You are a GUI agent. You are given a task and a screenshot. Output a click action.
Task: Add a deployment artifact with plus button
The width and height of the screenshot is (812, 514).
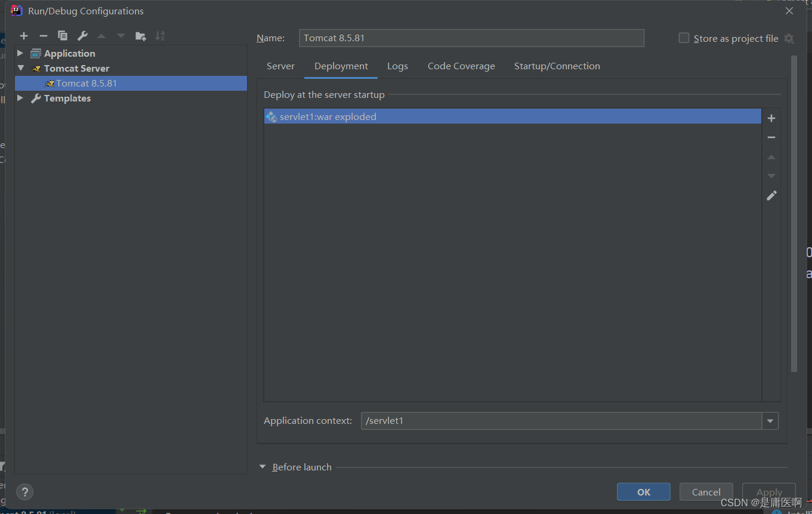click(771, 118)
